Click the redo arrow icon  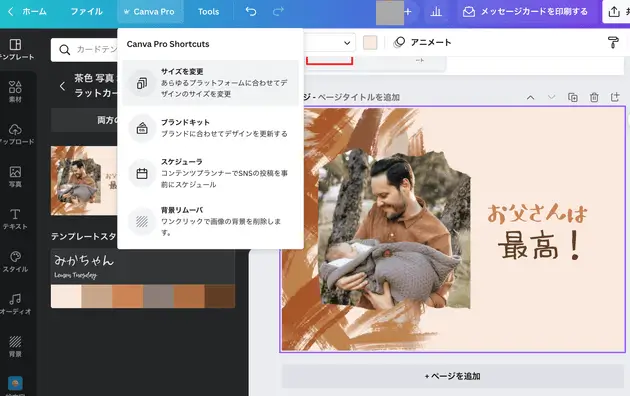point(278,12)
